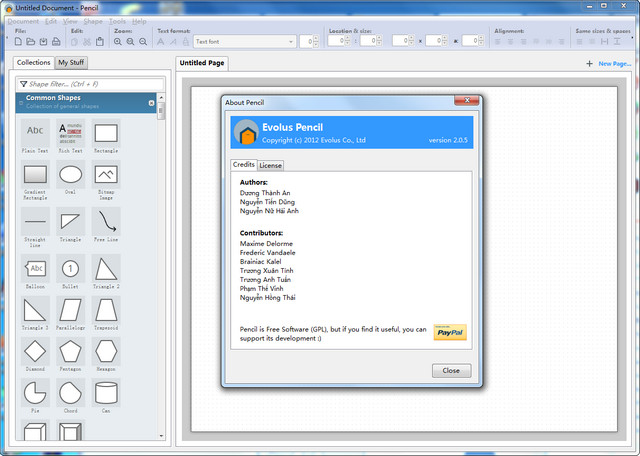The image size is (640, 456).
Task: Select the Gradient Rectangle shape
Action: tap(35, 180)
